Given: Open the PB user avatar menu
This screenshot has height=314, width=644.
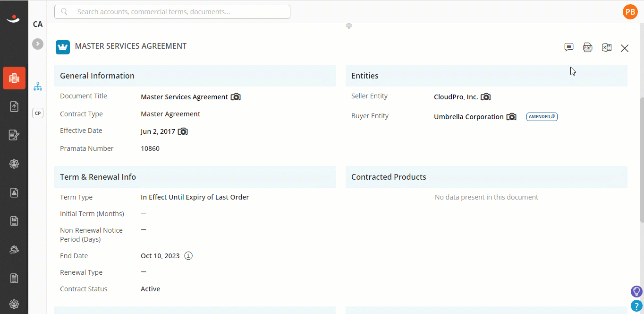Looking at the screenshot, I should click(630, 12).
